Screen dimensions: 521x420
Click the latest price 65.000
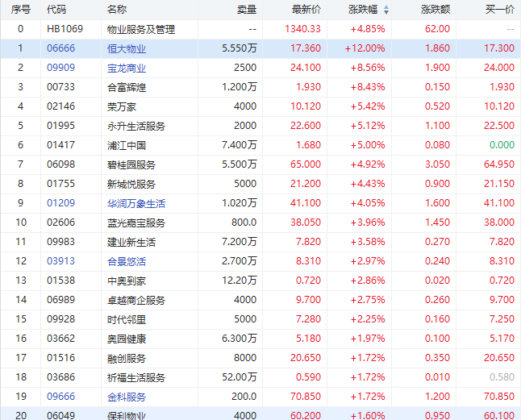(x=306, y=164)
